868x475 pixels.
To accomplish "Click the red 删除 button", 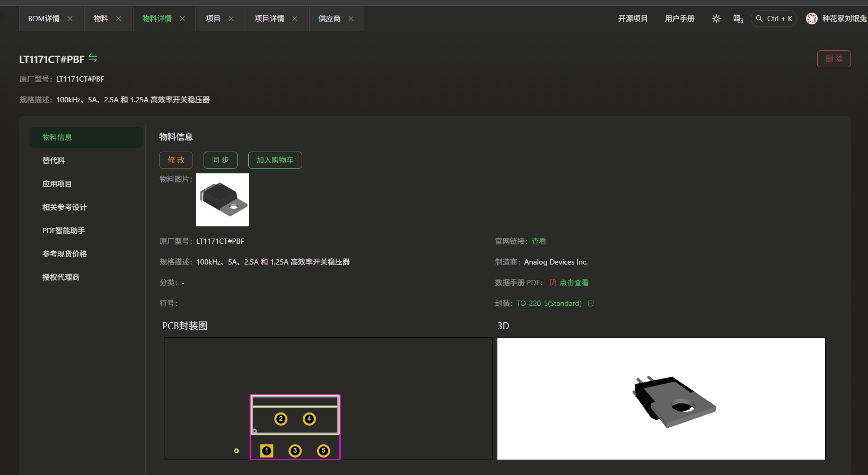I will [834, 59].
